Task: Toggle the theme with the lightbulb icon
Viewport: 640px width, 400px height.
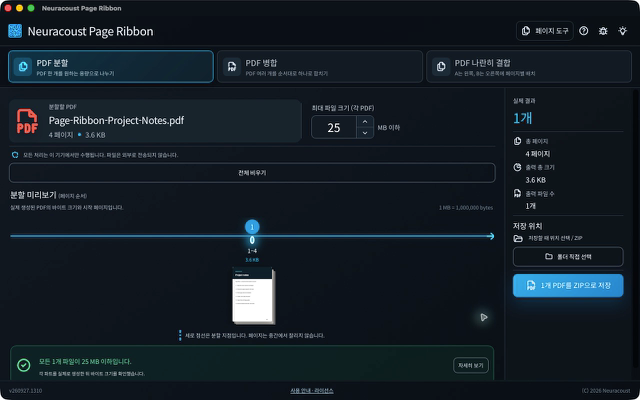Action: pyautogui.click(x=622, y=31)
